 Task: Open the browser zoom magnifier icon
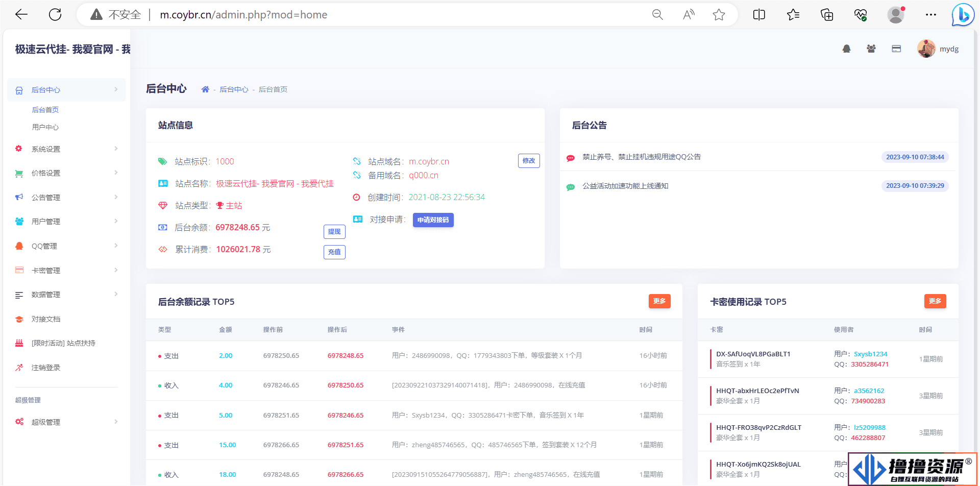pyautogui.click(x=657, y=15)
